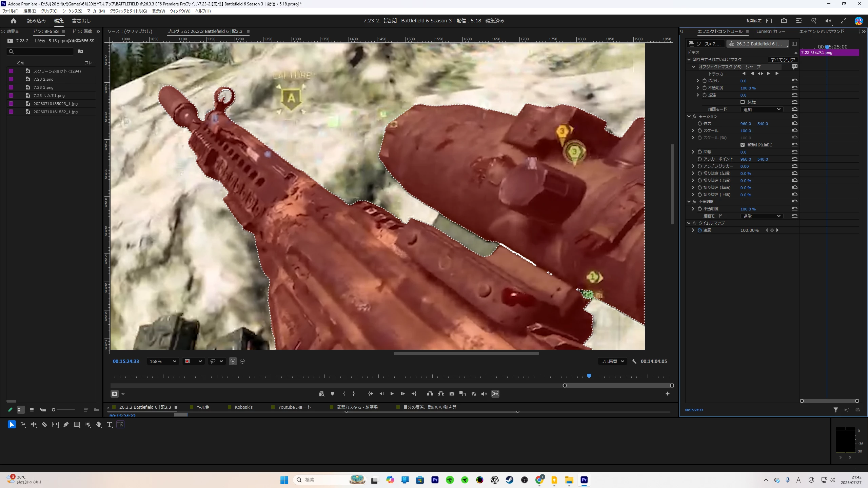Open the フル画質 playback resolution dropdown

click(612, 361)
